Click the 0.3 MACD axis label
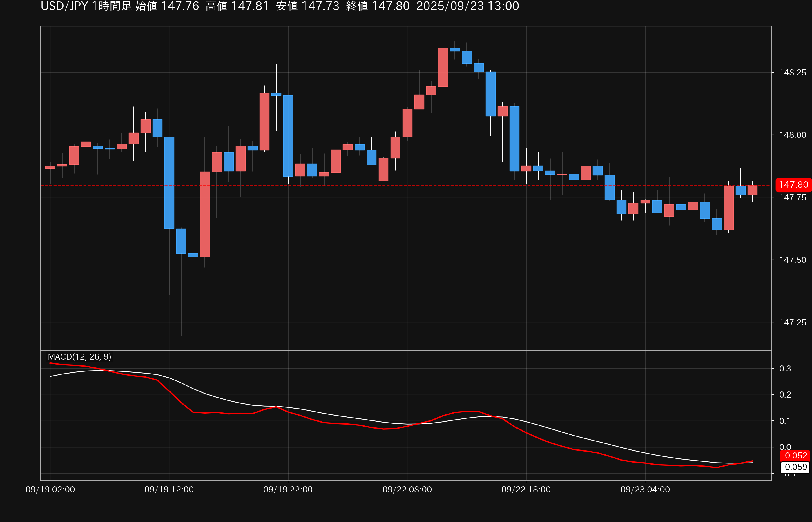This screenshot has height=522, width=812. tap(785, 369)
